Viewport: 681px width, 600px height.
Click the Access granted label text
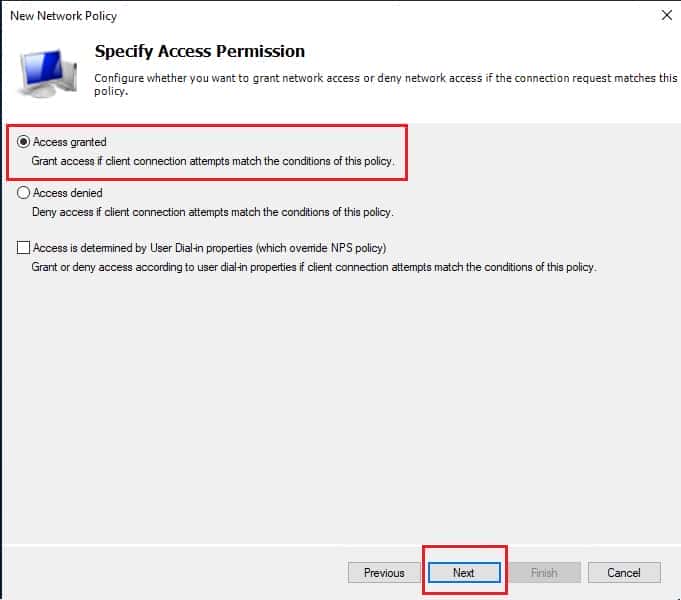(x=69, y=142)
